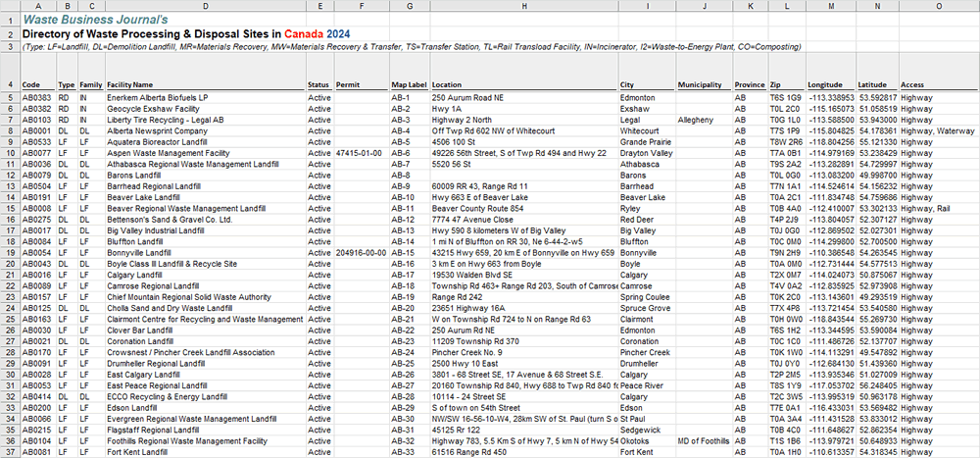Click latitude cell '52.137707'
Screen dimensions: 980x458
(877, 341)
